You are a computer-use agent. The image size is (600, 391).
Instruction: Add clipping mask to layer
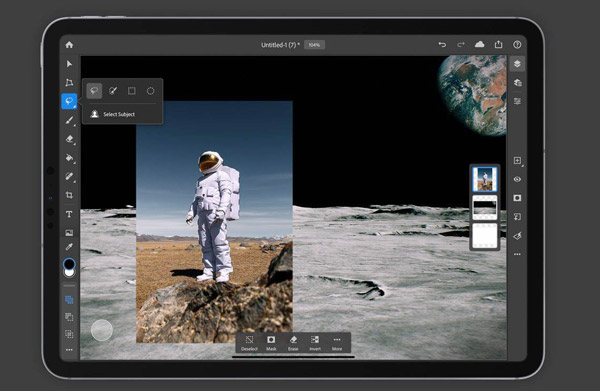[x=517, y=217]
